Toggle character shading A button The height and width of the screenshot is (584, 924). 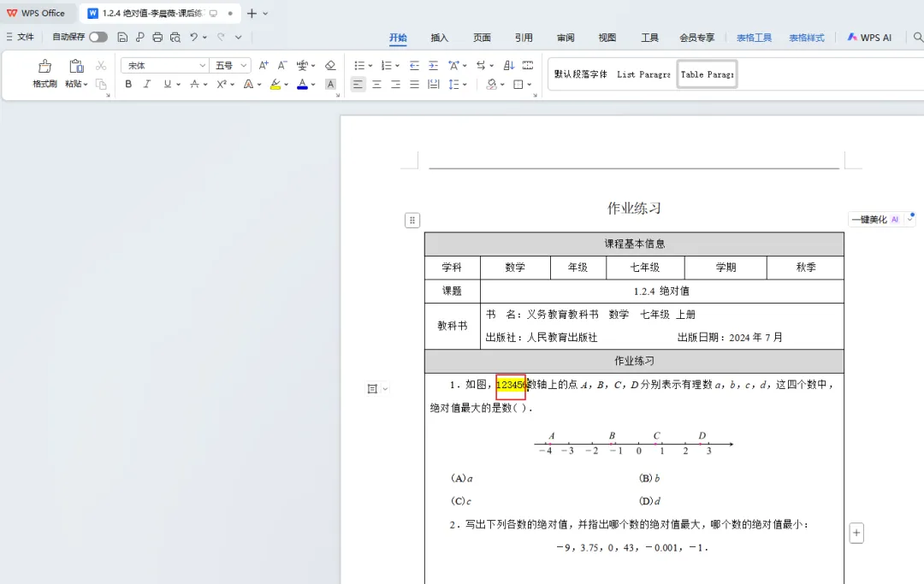tap(330, 84)
